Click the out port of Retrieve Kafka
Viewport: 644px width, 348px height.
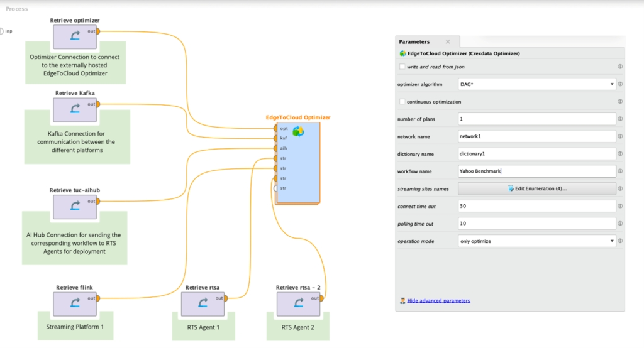[97, 104]
